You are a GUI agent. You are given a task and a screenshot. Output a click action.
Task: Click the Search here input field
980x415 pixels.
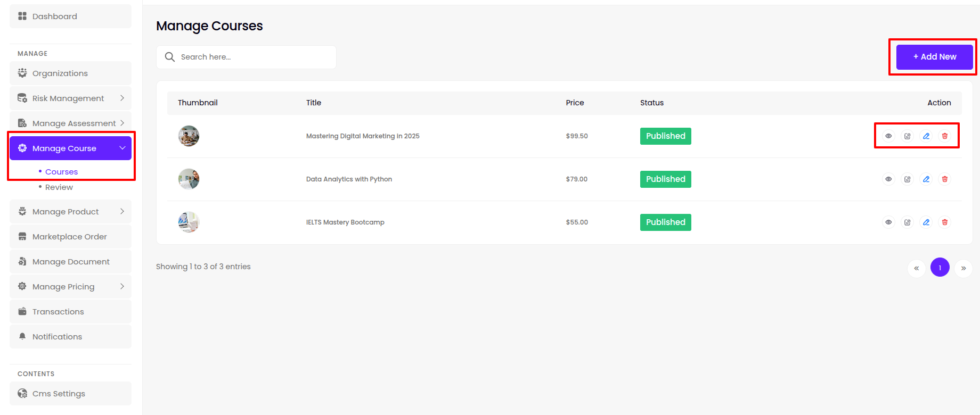(253, 57)
